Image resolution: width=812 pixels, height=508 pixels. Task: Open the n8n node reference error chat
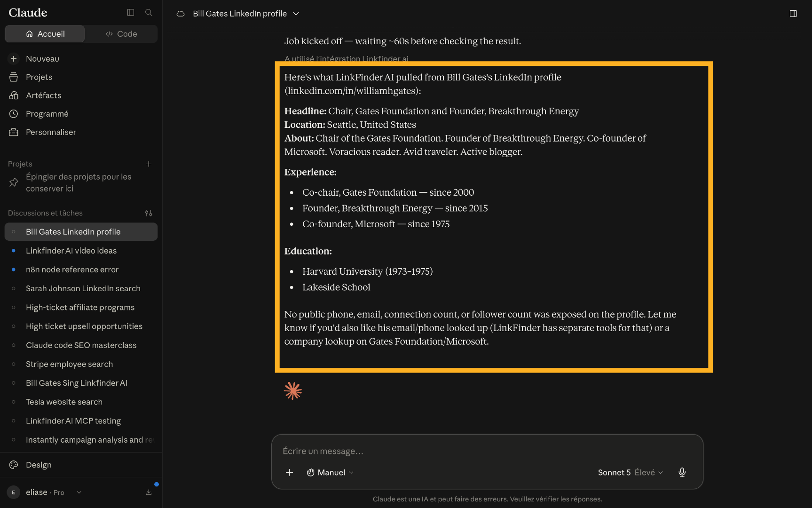(x=81, y=270)
